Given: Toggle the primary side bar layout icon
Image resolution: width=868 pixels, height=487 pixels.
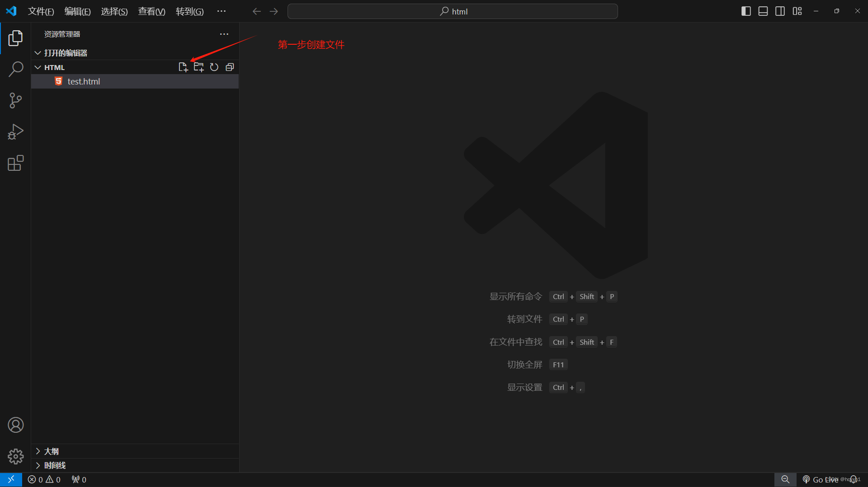Looking at the screenshot, I should point(746,11).
